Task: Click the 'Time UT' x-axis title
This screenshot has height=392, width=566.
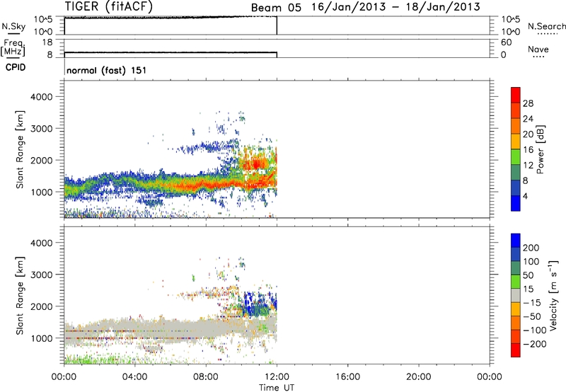Action: pos(277,388)
